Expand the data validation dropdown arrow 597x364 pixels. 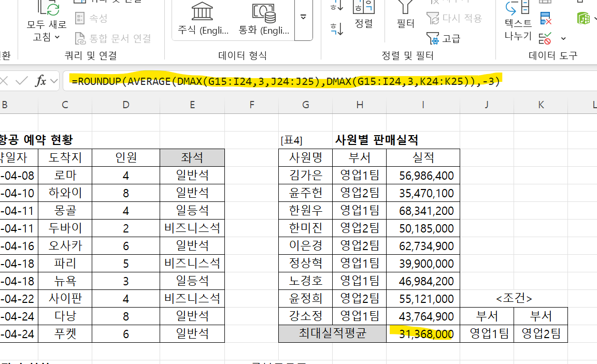(x=563, y=38)
